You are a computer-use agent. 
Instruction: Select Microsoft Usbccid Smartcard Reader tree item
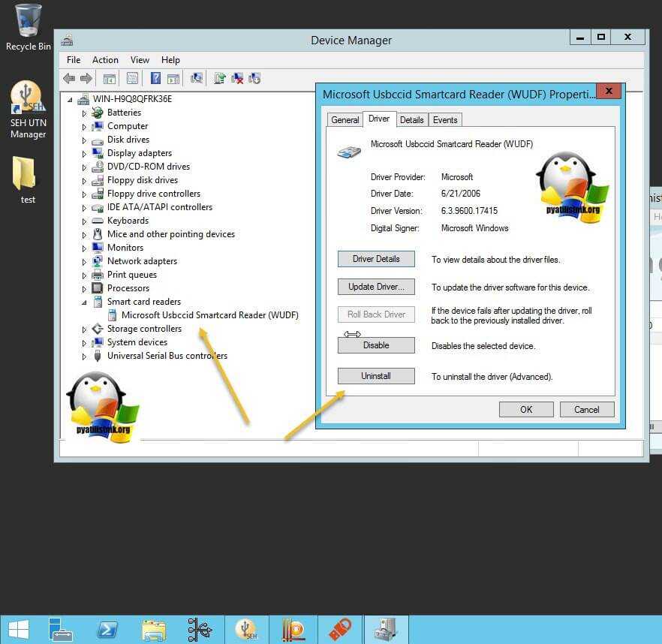point(209,315)
